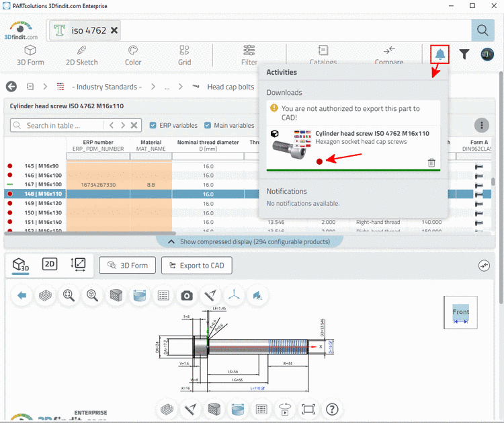Viewport: 504px width, 423px height.
Task: Select table row 146 | M16x100
Action: tap(43, 176)
